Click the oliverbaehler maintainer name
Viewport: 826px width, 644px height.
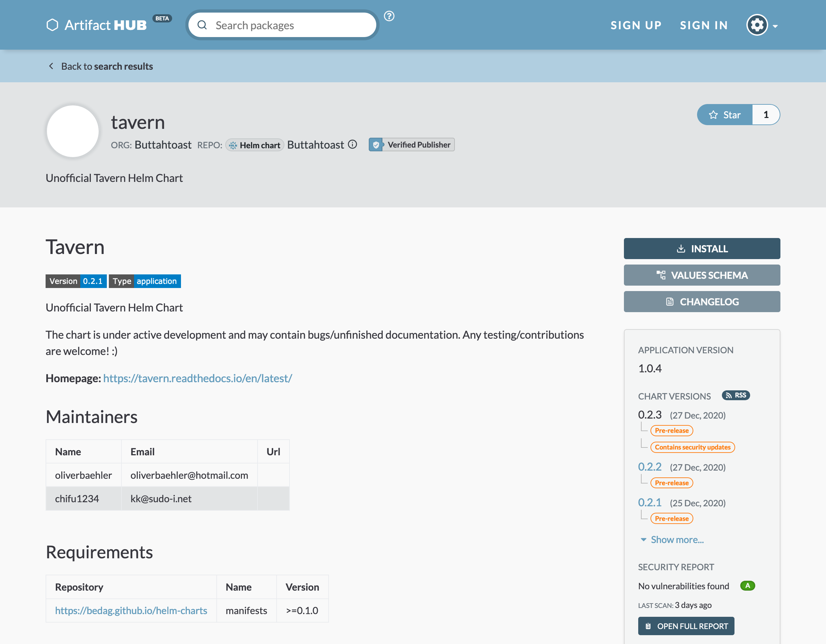pos(84,475)
